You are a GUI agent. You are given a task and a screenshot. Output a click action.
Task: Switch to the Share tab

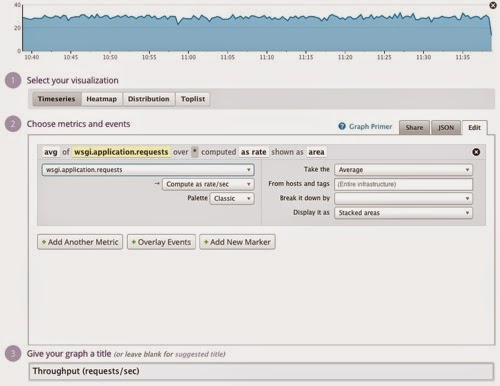[414, 128]
